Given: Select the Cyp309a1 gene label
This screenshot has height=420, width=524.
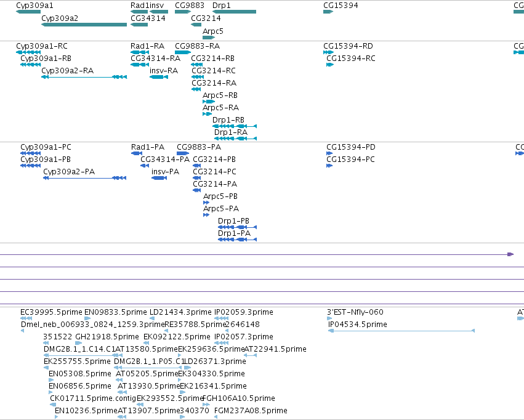Looking at the screenshot, I should click(x=34, y=6).
